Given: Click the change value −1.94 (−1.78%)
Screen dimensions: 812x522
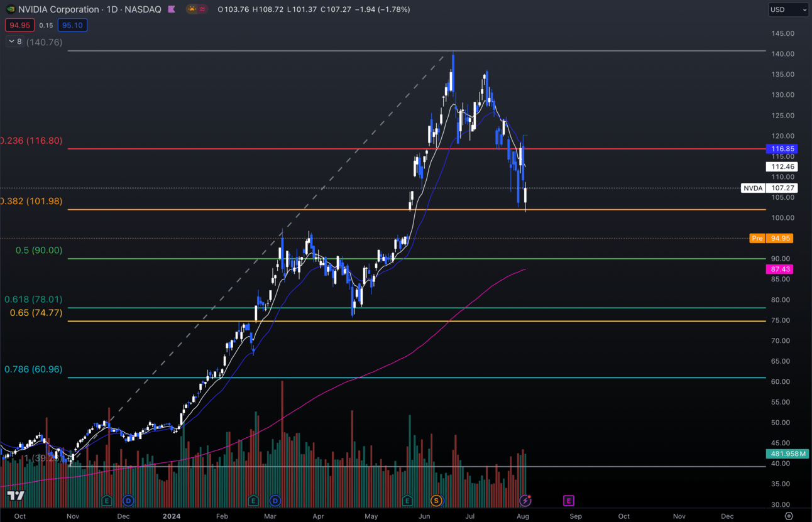Looking at the screenshot, I should click(383, 9).
